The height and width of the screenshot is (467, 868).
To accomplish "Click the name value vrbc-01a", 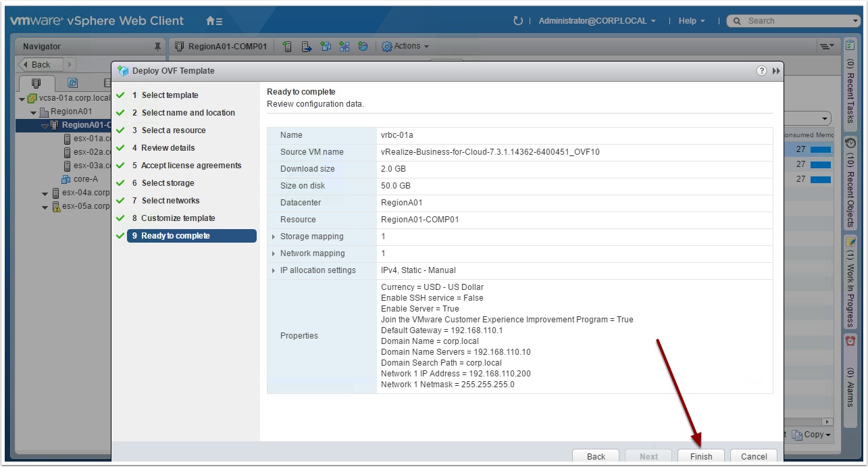I will click(x=397, y=135).
